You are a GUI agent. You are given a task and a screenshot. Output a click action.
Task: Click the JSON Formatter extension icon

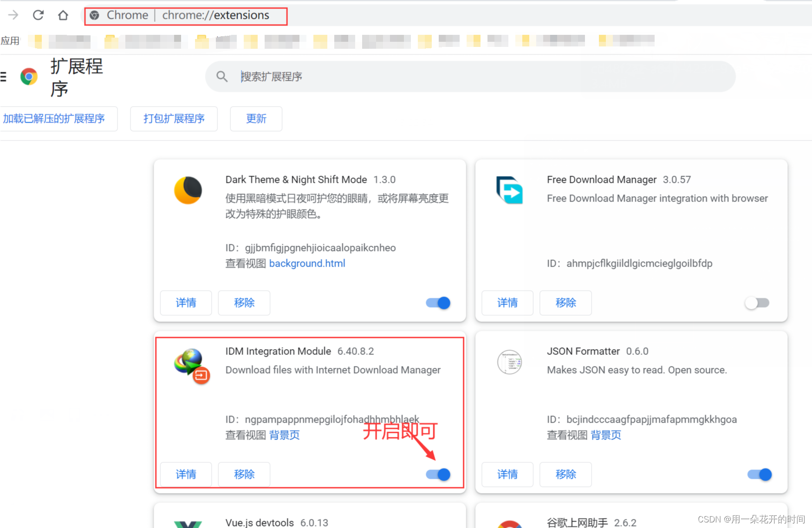(509, 362)
